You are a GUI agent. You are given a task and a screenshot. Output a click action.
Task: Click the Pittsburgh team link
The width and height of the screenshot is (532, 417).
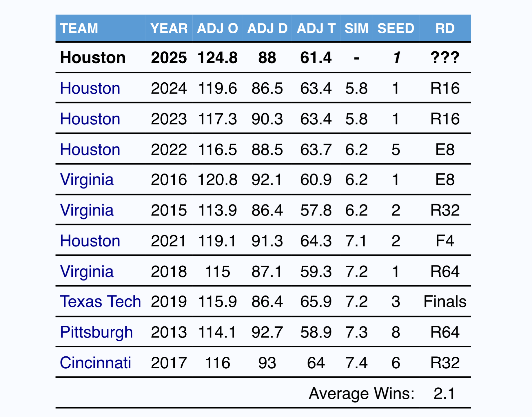(x=96, y=332)
